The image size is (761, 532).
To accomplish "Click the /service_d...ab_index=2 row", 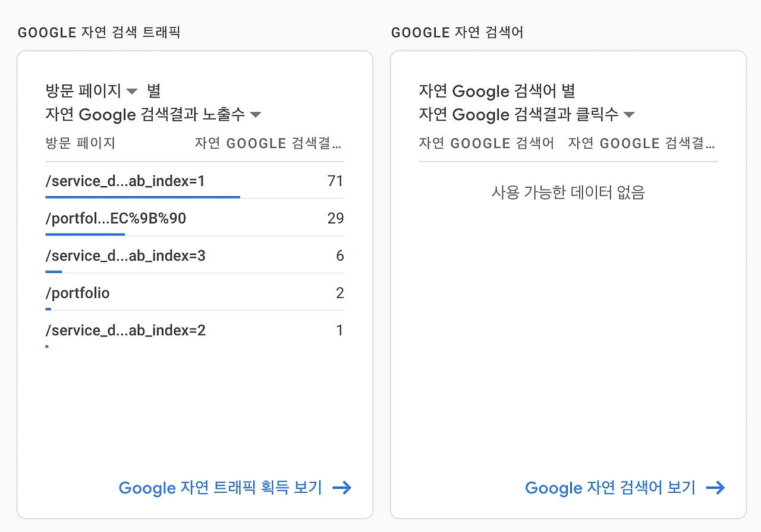I will pos(125,330).
